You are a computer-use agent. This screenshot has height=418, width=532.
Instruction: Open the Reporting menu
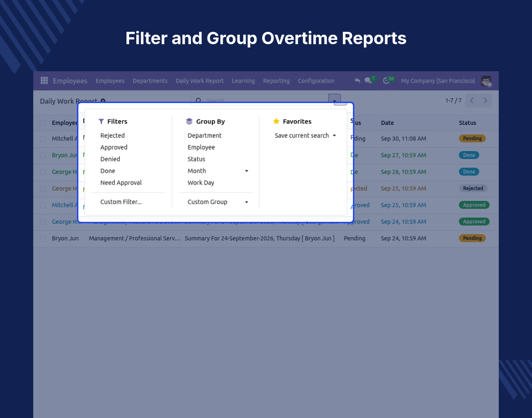[276, 81]
